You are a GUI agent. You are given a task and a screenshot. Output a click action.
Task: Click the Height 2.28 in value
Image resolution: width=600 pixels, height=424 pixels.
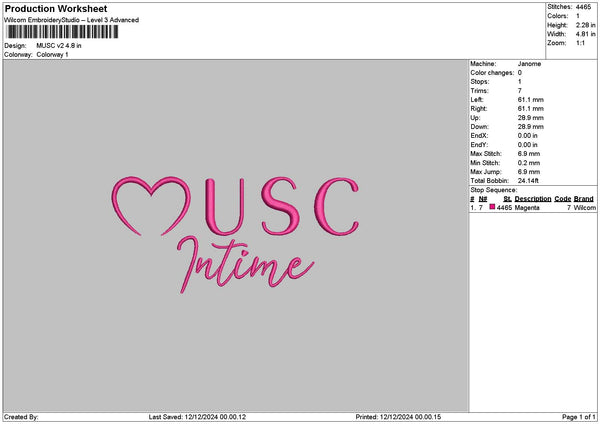(x=585, y=25)
